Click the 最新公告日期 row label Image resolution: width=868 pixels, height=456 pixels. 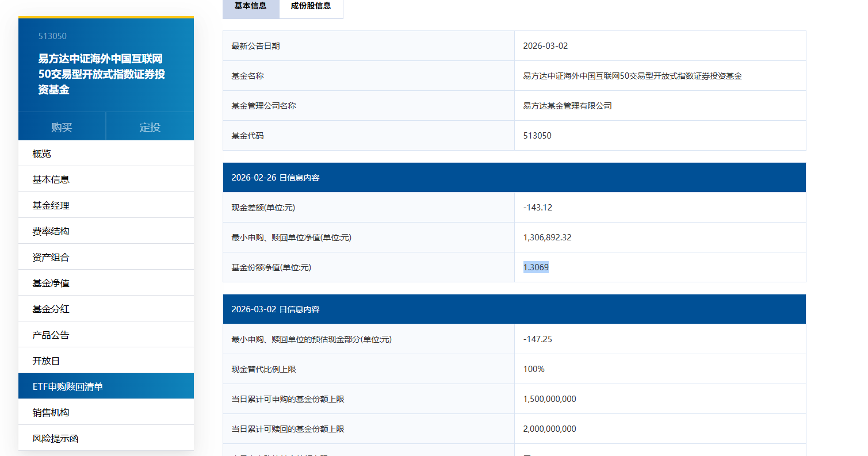coord(255,46)
